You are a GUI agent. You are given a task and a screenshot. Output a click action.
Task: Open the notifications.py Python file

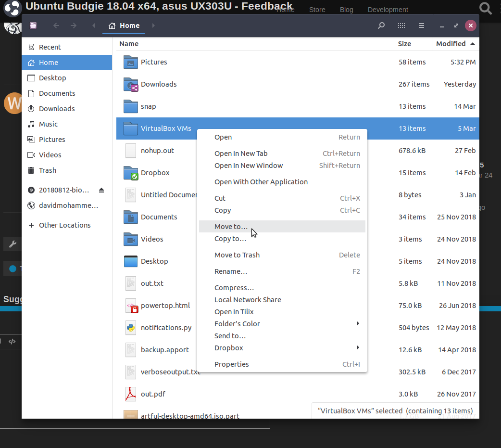pos(166,328)
